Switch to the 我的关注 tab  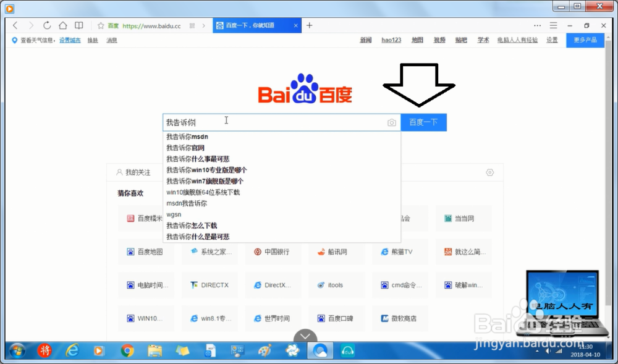pyautogui.click(x=133, y=172)
